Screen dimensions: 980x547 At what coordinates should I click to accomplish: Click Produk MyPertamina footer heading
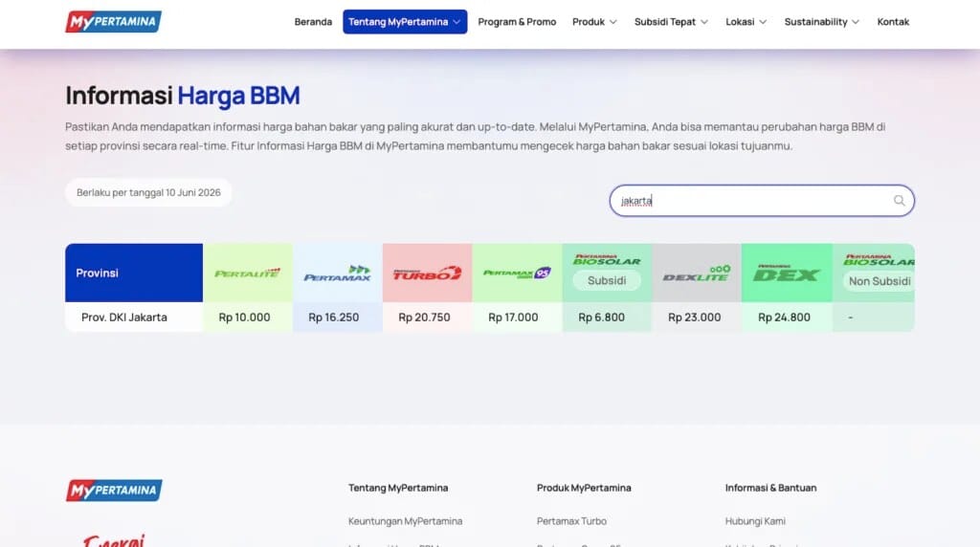coord(584,488)
